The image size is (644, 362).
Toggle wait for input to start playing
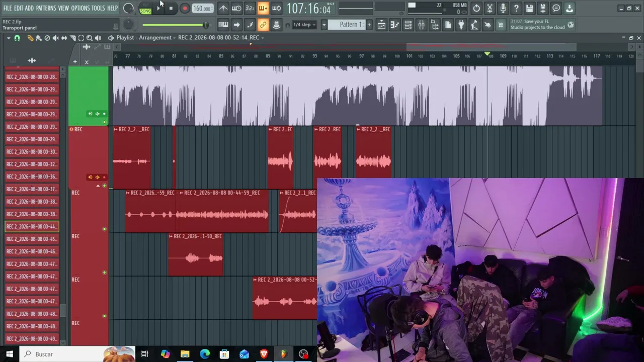click(x=236, y=8)
